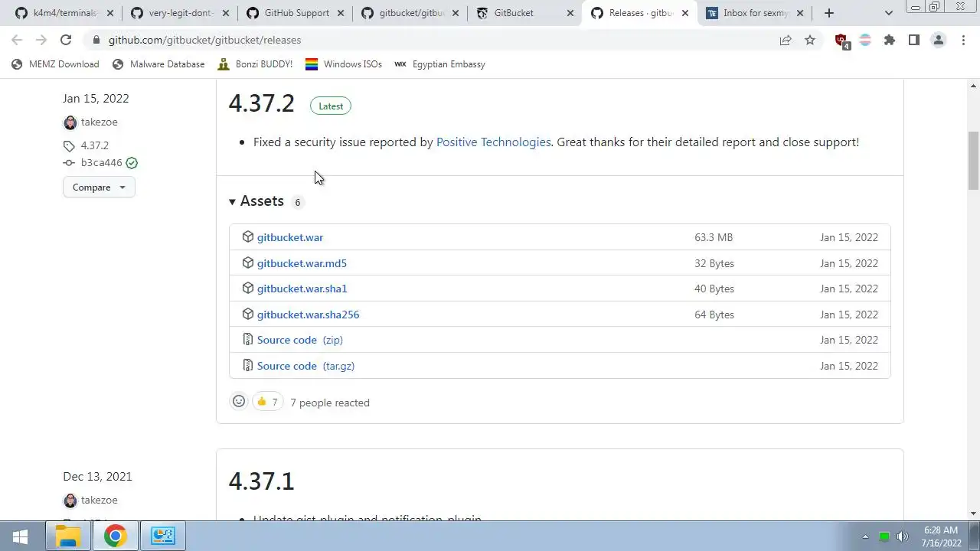This screenshot has height=551, width=980.
Task: Open uBlock Origin extension icon
Action: (841, 41)
